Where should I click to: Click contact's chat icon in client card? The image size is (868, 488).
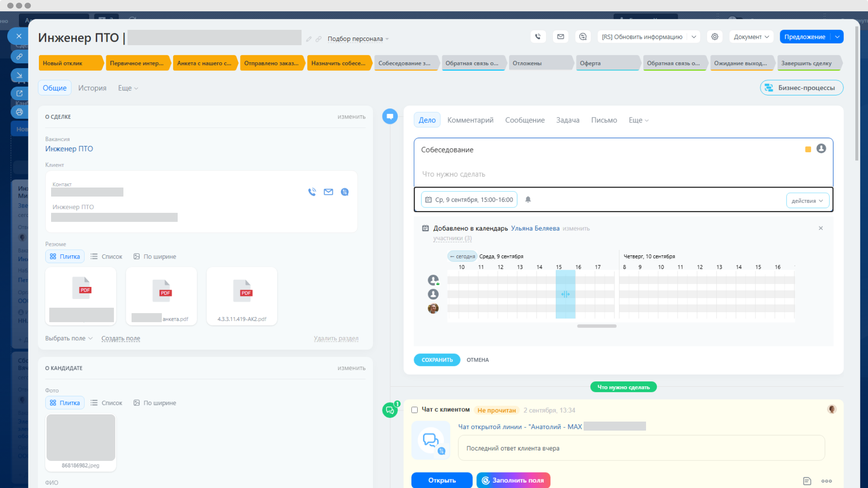[x=344, y=192]
